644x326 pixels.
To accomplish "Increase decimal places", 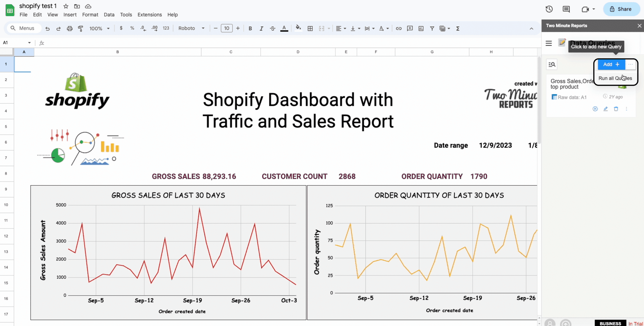I will tap(155, 28).
